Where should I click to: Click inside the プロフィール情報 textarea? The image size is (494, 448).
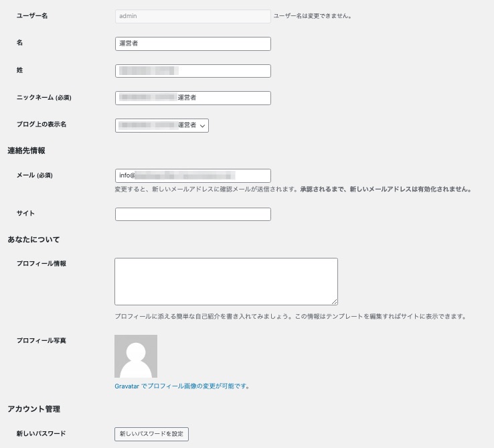(x=226, y=281)
